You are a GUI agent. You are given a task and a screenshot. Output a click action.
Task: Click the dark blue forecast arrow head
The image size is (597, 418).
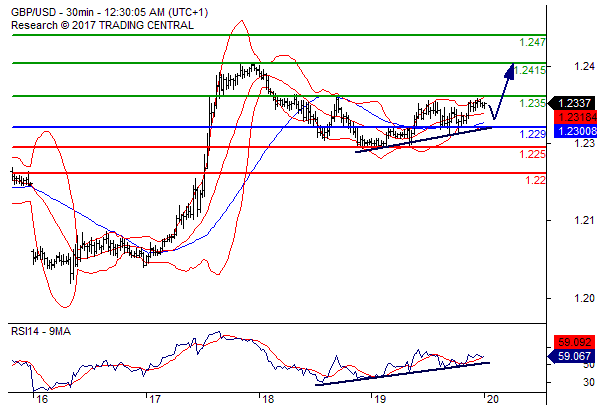coord(510,71)
